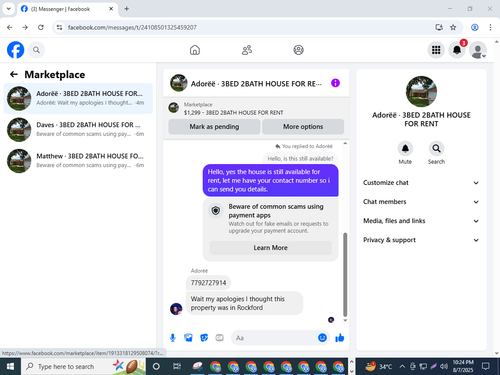Image resolution: width=500 pixels, height=375 pixels.
Task: Open Task View on the taskbar
Action: tap(177, 367)
